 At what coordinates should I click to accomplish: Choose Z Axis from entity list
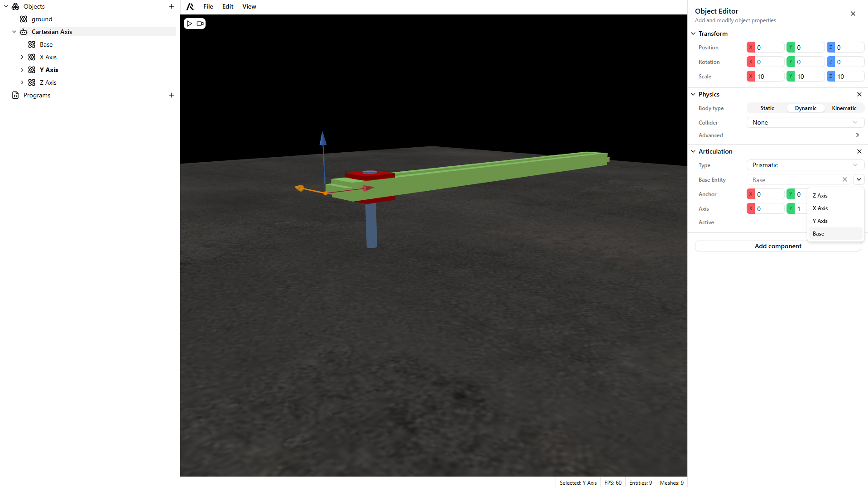820,196
